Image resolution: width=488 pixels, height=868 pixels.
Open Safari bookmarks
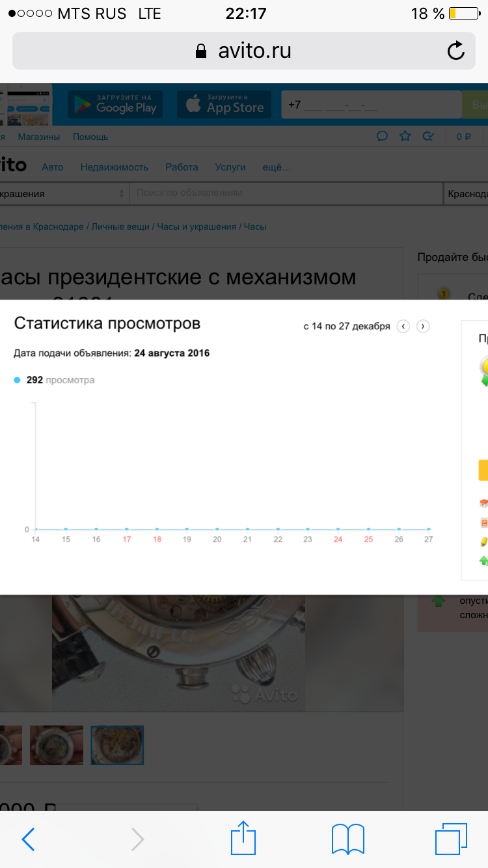[x=348, y=839]
